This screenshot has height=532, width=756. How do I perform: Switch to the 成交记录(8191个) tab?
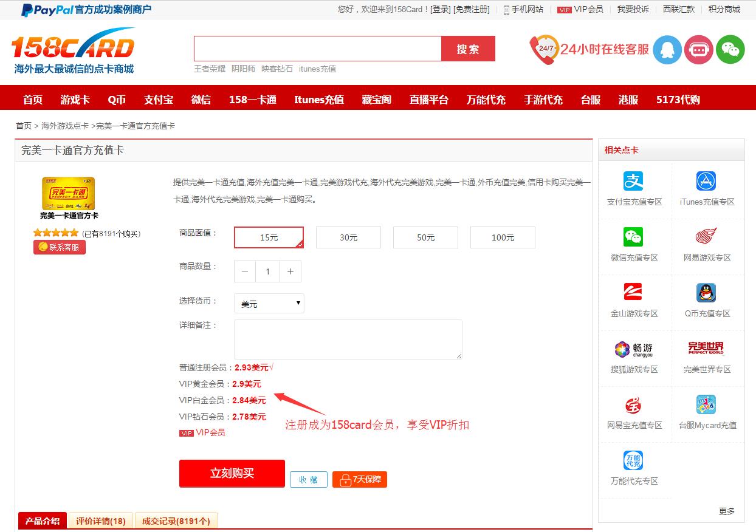(x=176, y=521)
